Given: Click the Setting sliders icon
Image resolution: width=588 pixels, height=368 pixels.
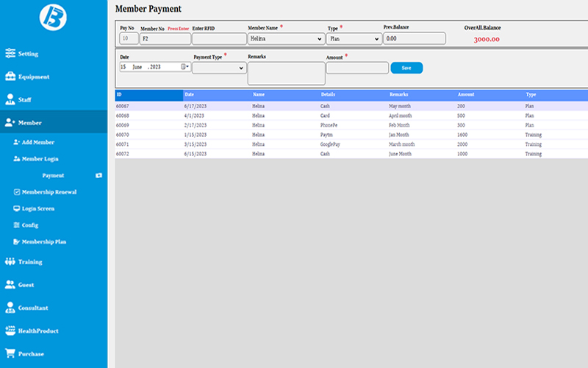Looking at the screenshot, I should point(10,53).
